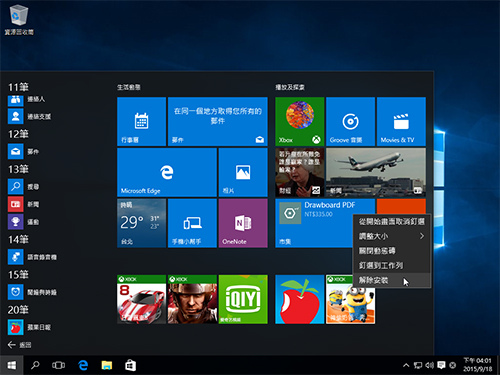
Task: Open 郵件 (Mail) in the left app list
Action: pos(23,152)
